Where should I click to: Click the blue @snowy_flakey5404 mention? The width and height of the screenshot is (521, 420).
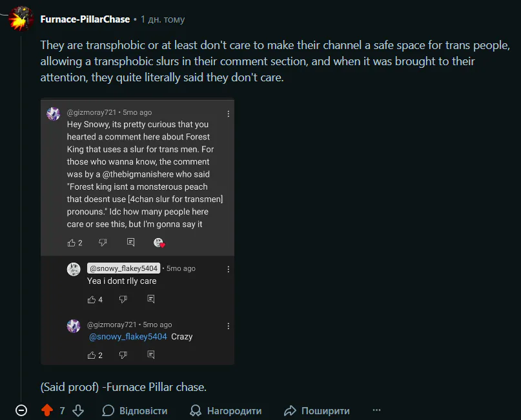(128, 337)
